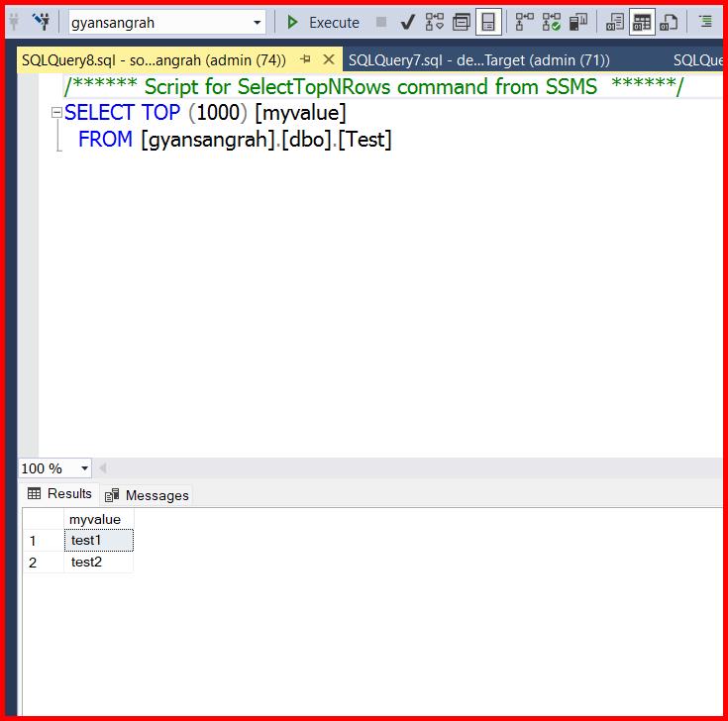Select row 2 header in results
Viewport: 728px width, 721px height.
coord(44,563)
